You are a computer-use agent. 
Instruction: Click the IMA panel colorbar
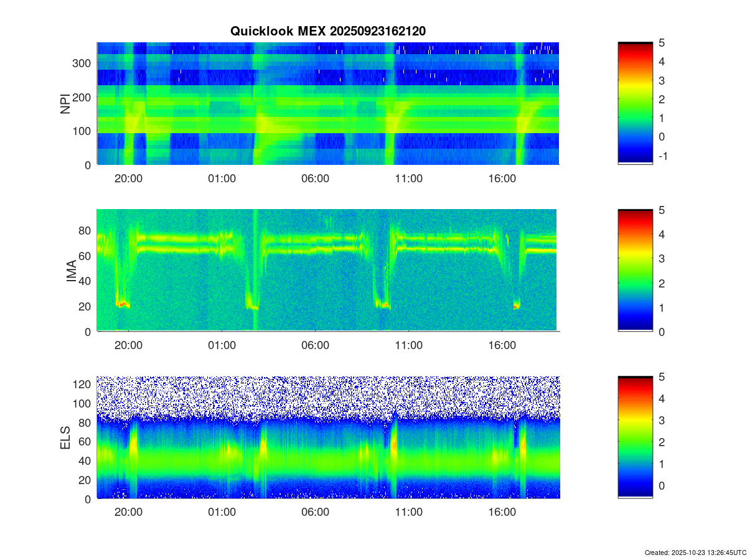tap(635, 269)
